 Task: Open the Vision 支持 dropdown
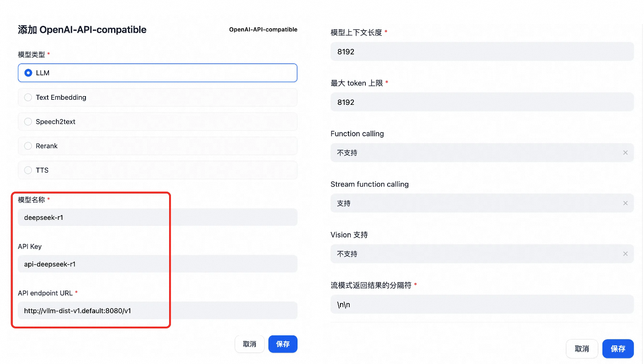pyautogui.click(x=482, y=254)
